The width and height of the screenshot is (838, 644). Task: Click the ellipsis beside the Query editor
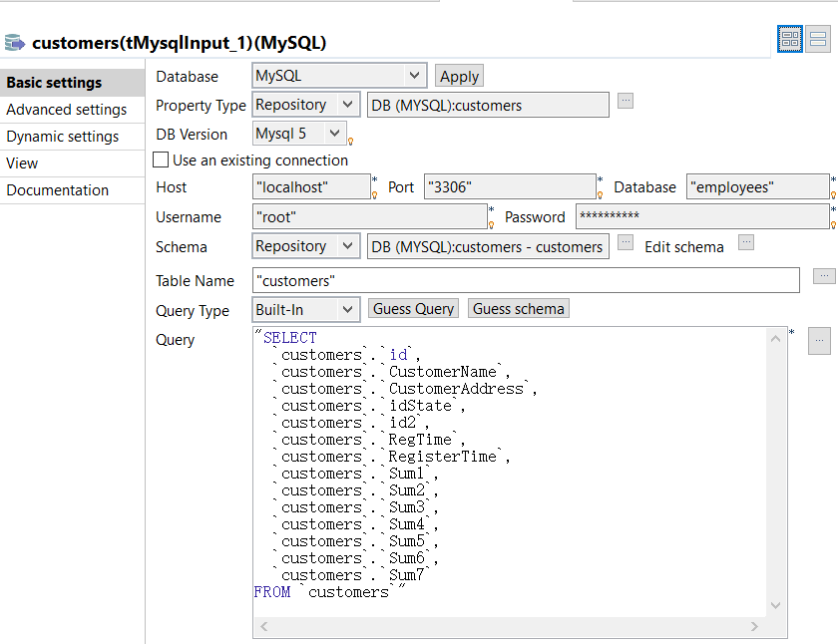point(819,340)
